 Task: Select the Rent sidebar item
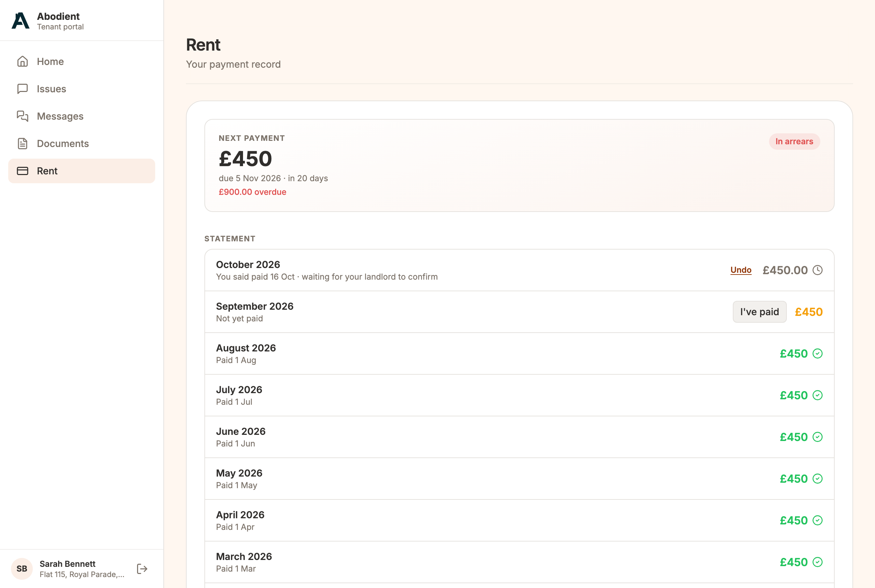point(81,171)
